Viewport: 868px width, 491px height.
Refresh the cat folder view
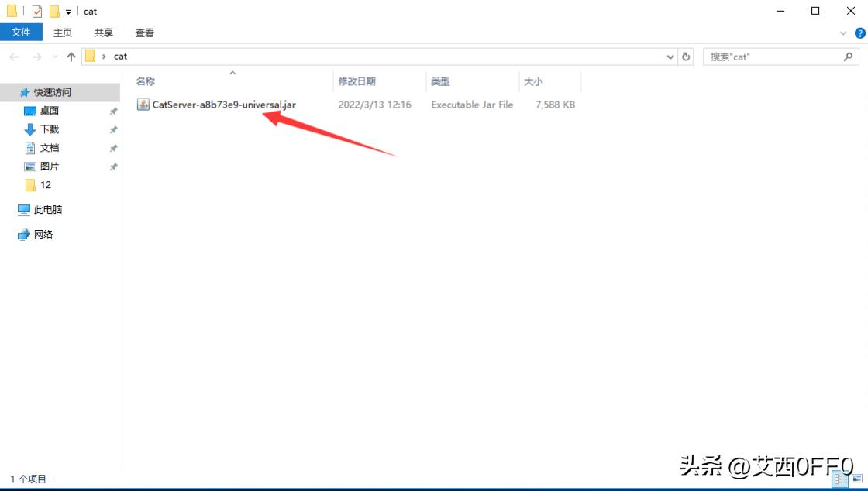tap(687, 56)
